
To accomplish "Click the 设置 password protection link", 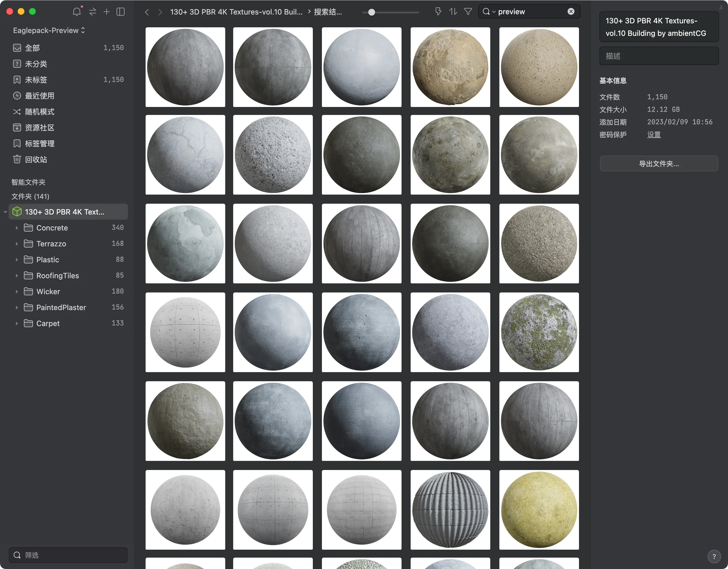I will [654, 135].
